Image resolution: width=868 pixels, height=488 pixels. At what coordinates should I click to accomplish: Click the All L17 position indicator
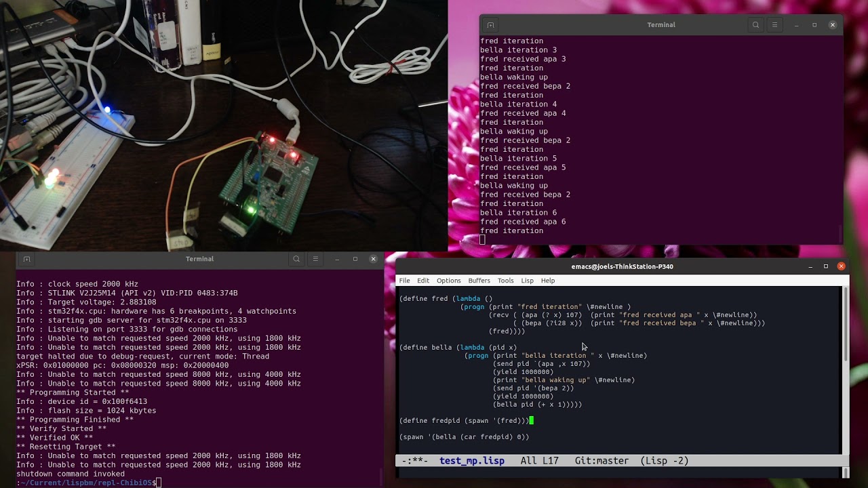coord(540,461)
